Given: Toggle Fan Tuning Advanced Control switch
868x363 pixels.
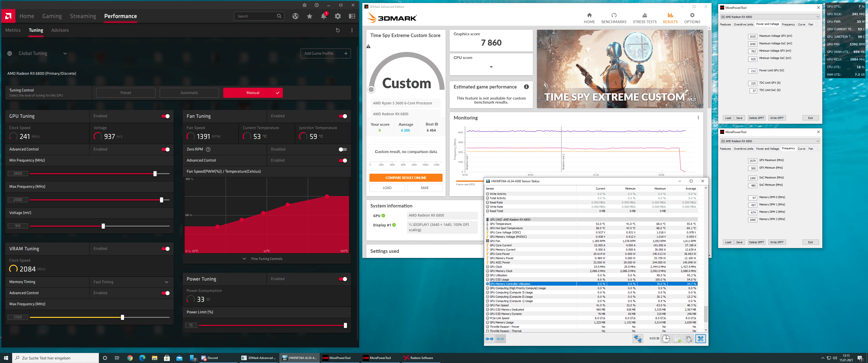Looking at the screenshot, I should [x=343, y=161].
